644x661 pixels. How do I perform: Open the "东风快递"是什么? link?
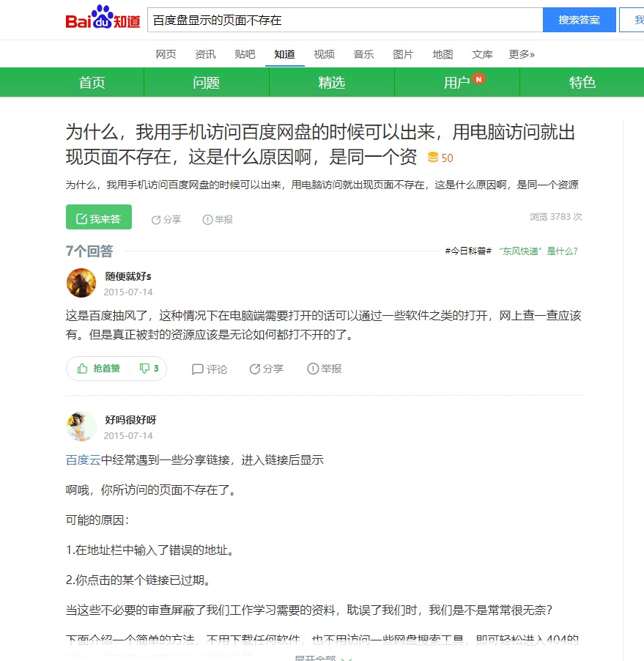coord(538,251)
